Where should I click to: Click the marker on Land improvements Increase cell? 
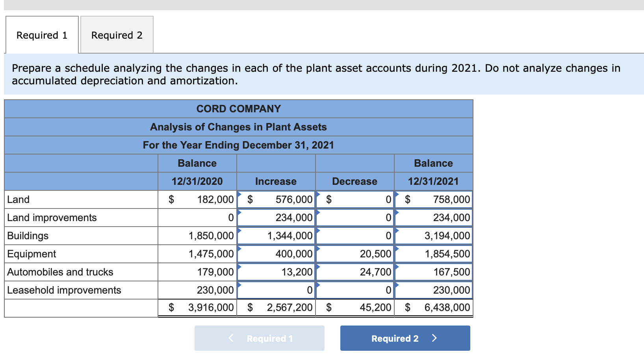(239, 213)
